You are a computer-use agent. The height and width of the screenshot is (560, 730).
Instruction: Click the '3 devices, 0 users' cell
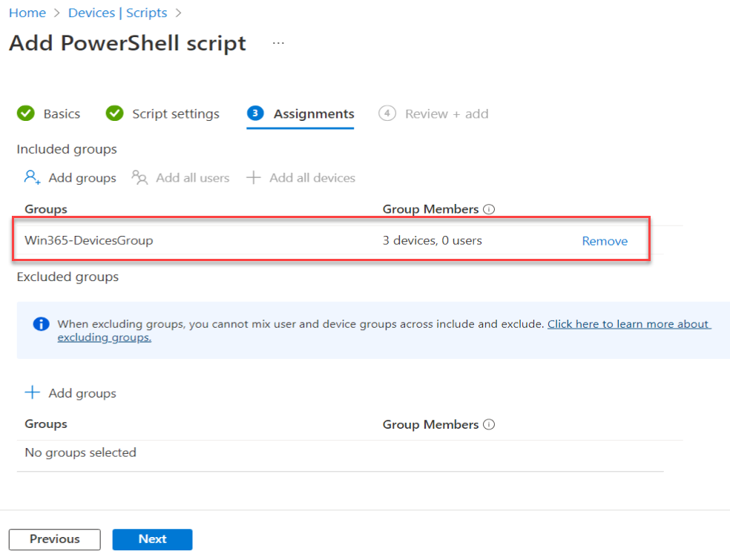432,240
